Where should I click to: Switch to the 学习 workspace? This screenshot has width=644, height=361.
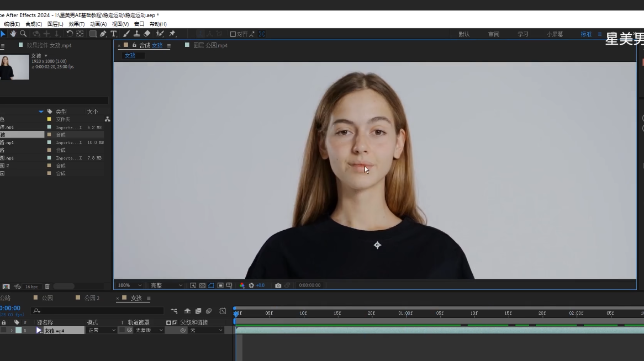coord(522,34)
